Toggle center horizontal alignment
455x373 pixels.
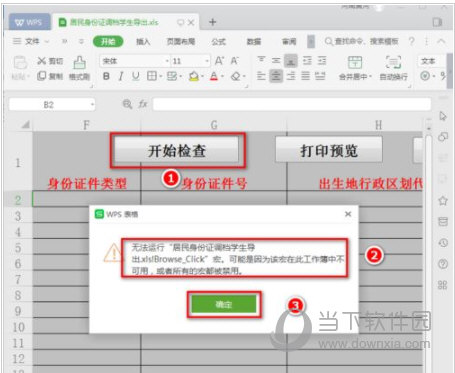276,76
